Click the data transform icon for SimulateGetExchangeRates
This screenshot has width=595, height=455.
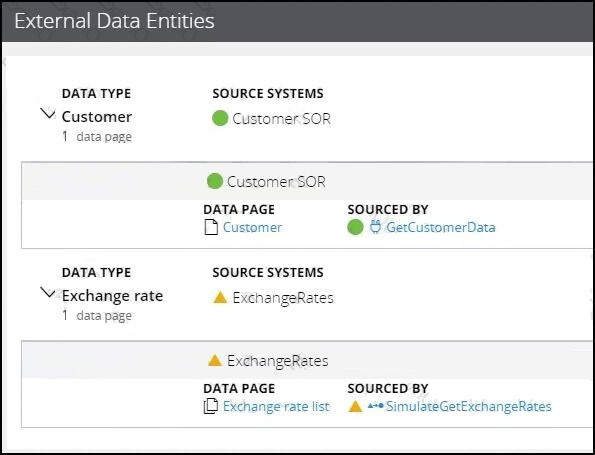[376, 406]
